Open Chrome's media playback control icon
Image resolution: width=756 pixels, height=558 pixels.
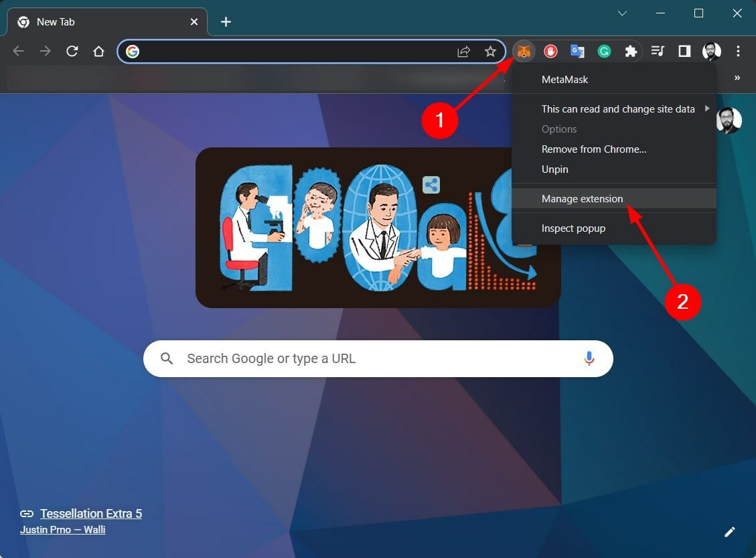(658, 51)
